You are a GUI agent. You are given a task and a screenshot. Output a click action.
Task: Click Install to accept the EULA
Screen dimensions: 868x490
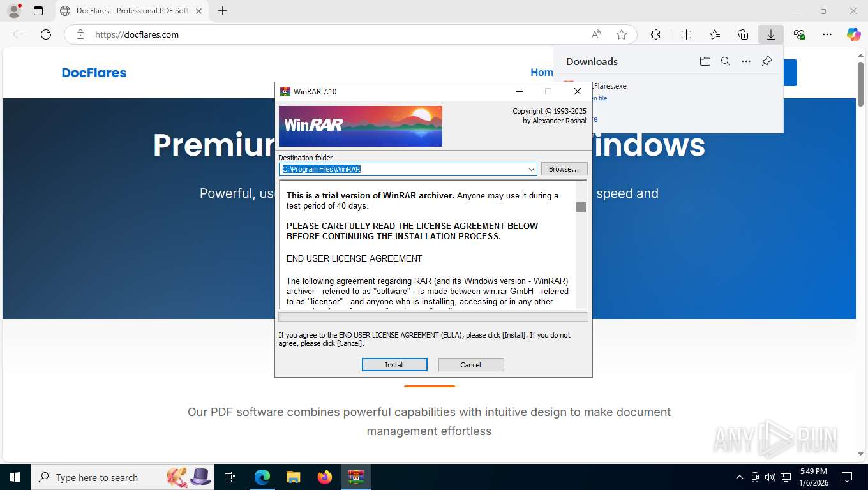tap(394, 365)
